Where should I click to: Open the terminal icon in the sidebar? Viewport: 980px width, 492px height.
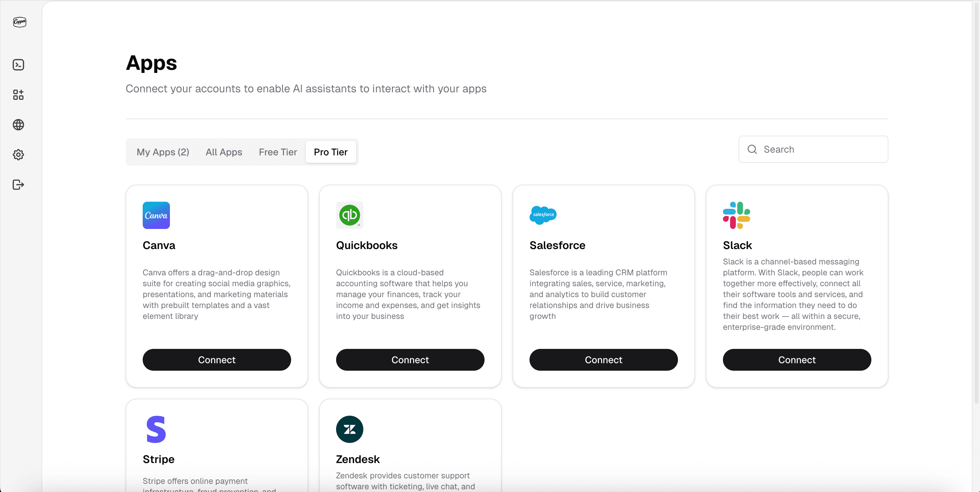click(18, 65)
